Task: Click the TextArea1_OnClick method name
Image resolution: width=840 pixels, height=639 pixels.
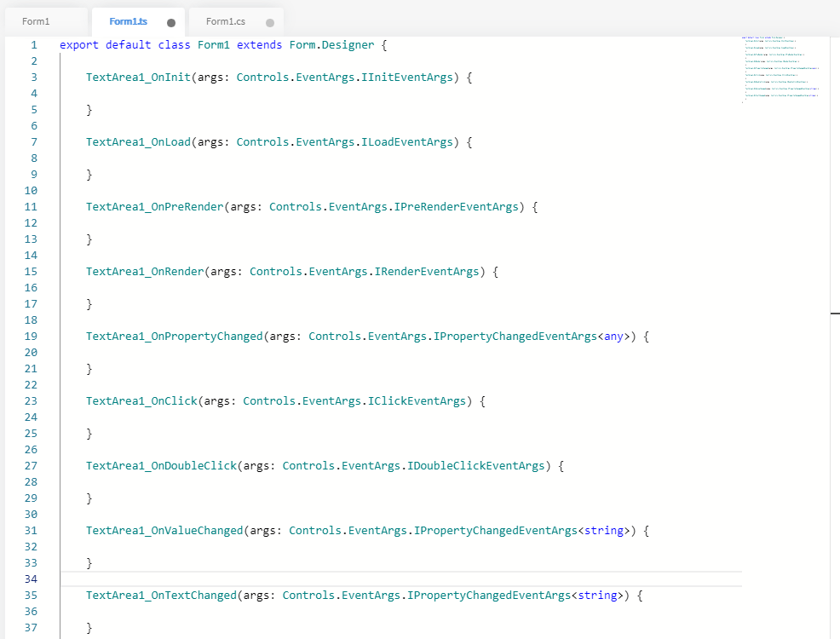Action: pyautogui.click(x=141, y=400)
